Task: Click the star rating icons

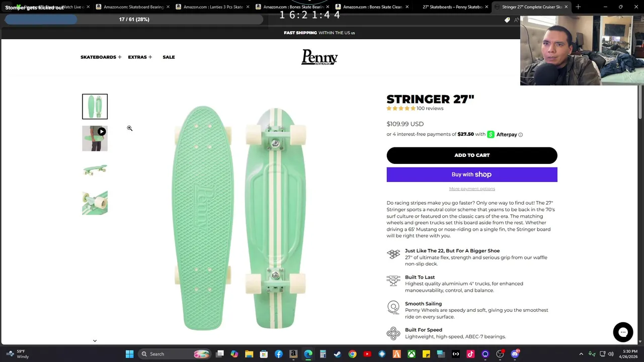Action: [401, 109]
